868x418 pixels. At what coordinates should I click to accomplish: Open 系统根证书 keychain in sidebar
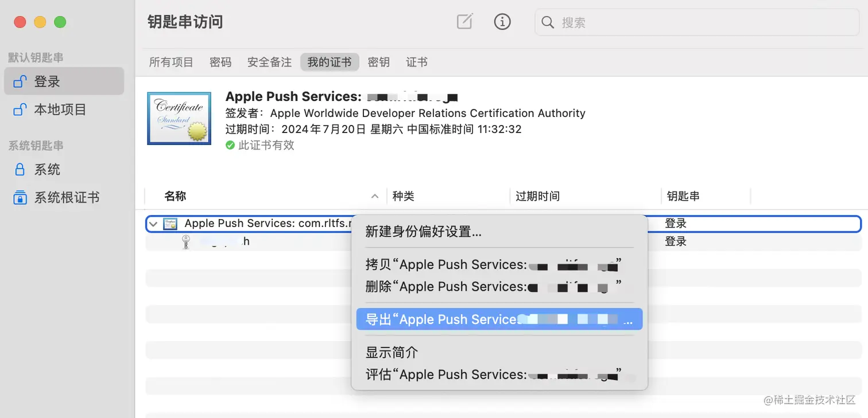(64, 198)
